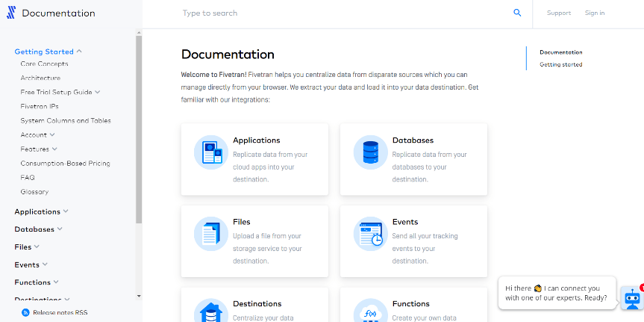Image resolution: width=644 pixels, height=322 pixels.
Task: Expand the Applications sidebar chevron
Action: coord(66,211)
